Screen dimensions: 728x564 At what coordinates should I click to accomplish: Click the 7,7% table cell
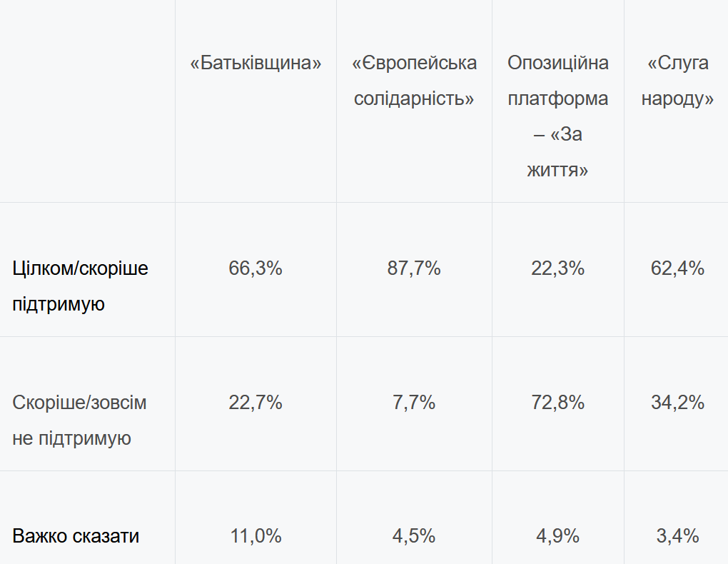[x=414, y=403]
